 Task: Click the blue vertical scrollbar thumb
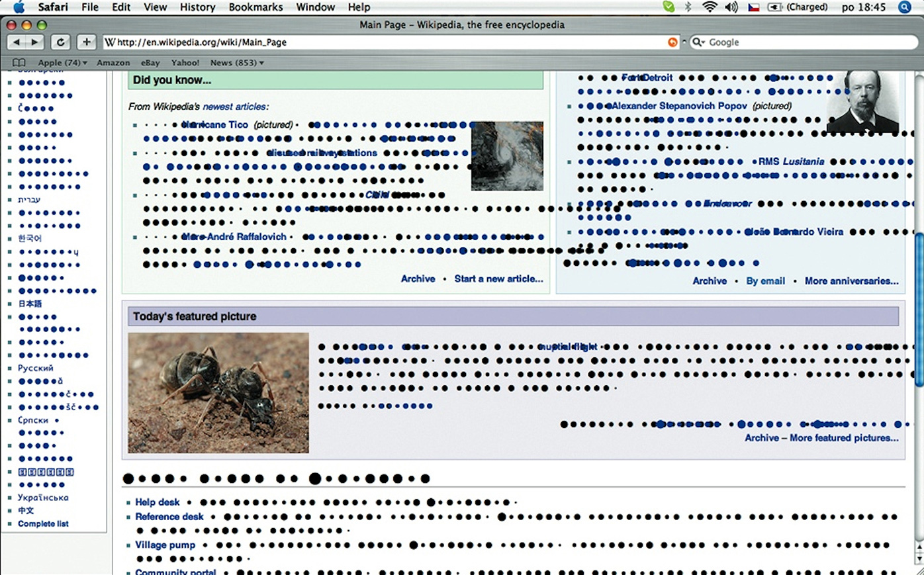(919, 310)
